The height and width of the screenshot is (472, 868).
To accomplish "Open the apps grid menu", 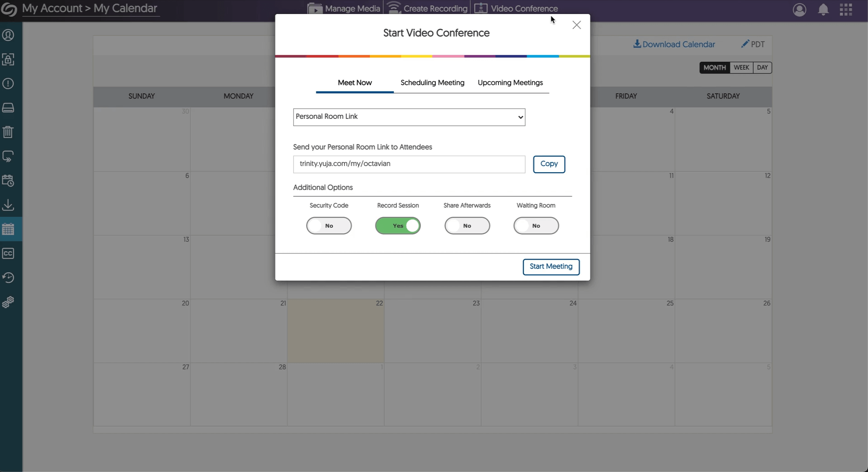I will point(846,10).
